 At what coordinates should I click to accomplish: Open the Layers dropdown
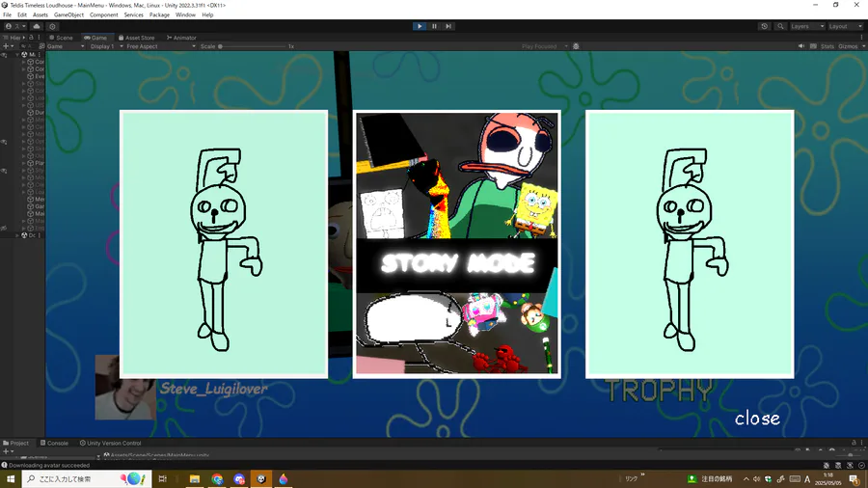(x=807, y=26)
